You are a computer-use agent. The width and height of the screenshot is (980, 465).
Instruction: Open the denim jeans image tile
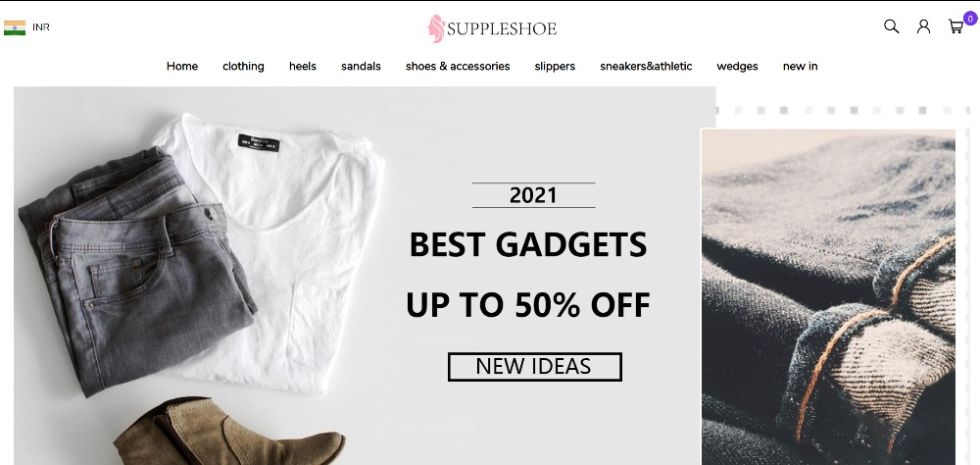click(828, 296)
